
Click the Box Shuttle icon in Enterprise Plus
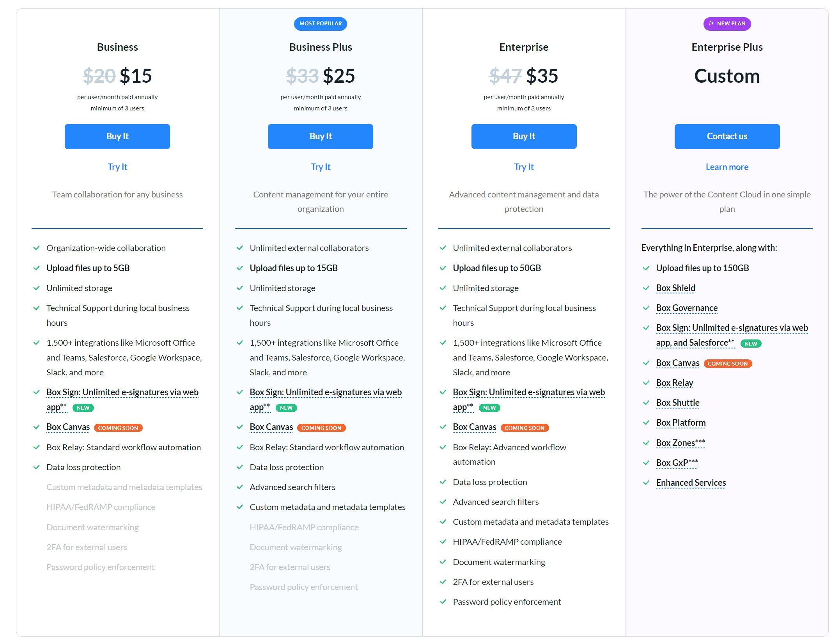coord(646,403)
